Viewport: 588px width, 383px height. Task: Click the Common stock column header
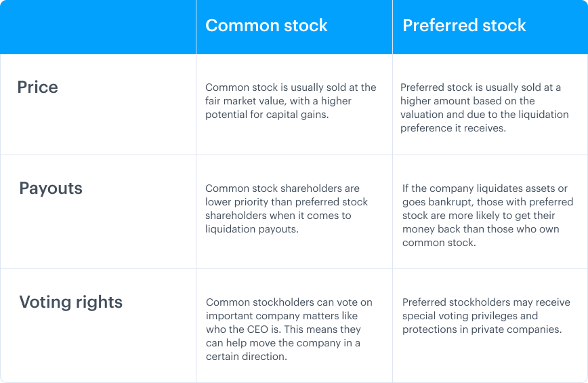[266, 26]
